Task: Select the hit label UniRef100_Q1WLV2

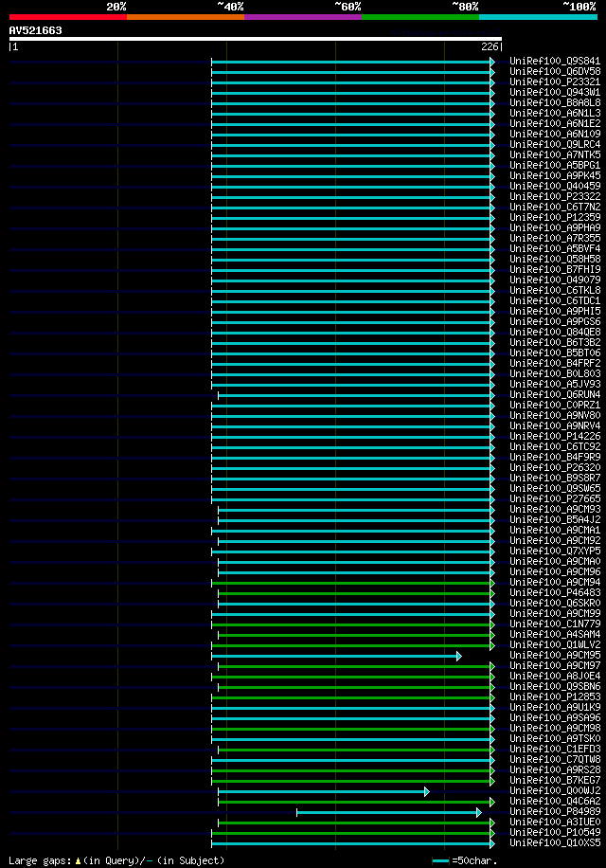Action: tap(555, 645)
